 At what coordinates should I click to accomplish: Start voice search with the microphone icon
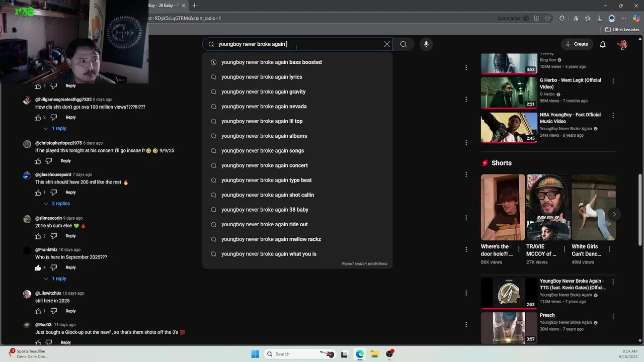click(x=426, y=44)
